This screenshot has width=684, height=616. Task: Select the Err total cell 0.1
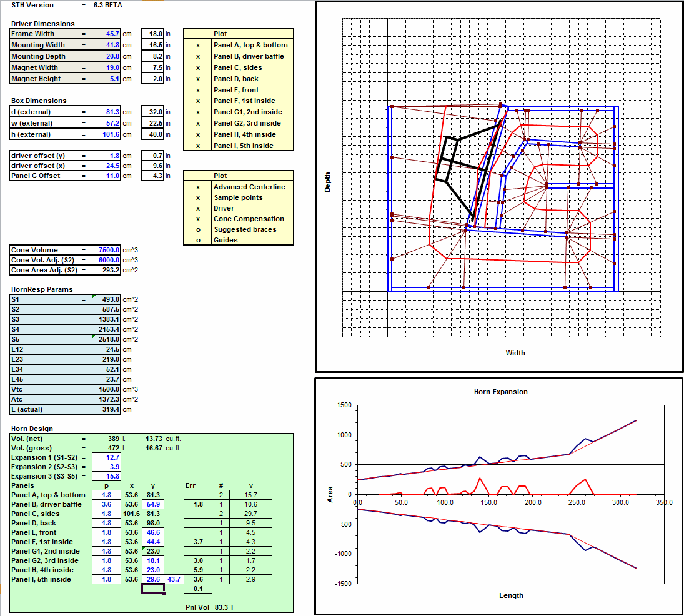coord(198,589)
